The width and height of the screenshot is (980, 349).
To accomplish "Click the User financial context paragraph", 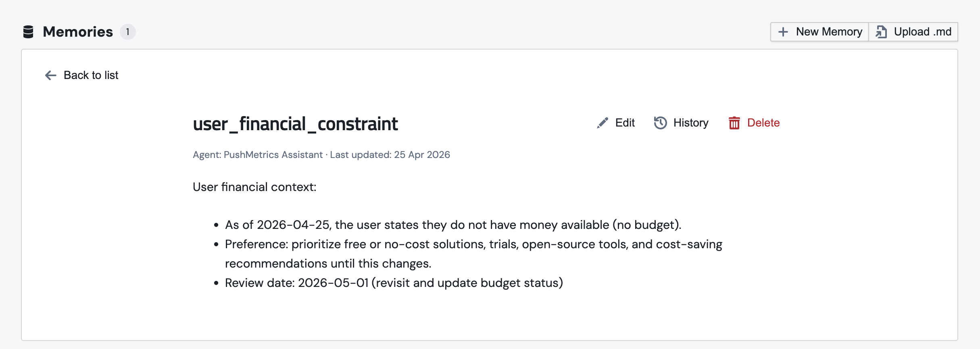I will click(x=254, y=187).
